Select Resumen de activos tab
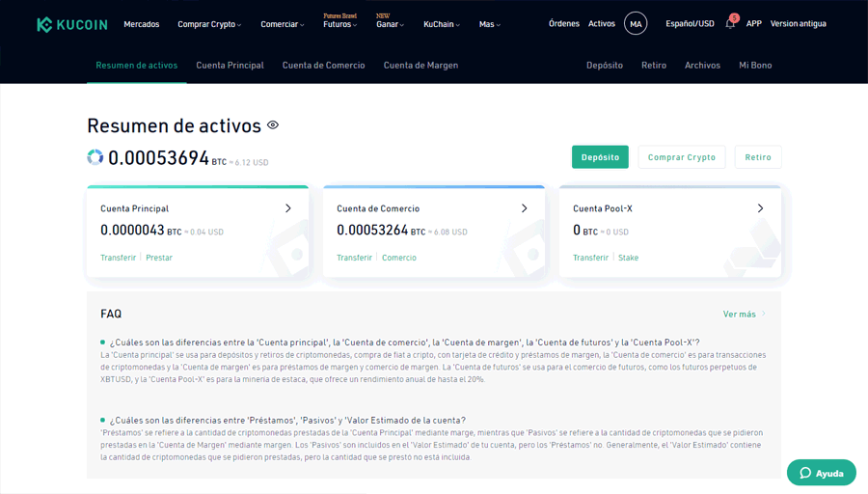This screenshot has height=494, width=868. pyautogui.click(x=137, y=66)
